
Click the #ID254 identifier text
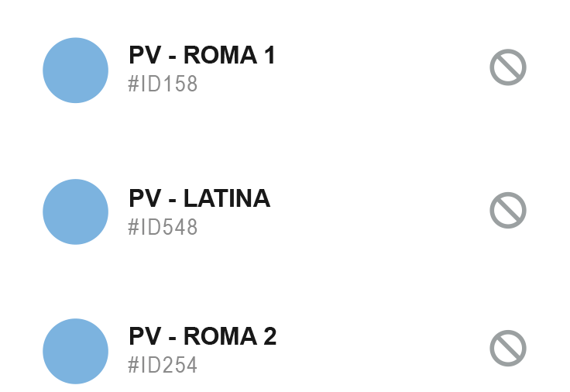point(163,365)
